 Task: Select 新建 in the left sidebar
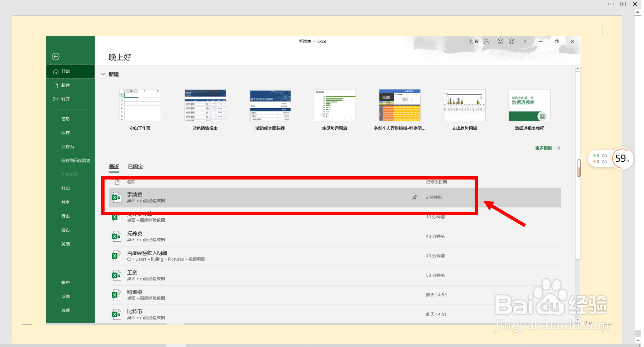point(70,85)
